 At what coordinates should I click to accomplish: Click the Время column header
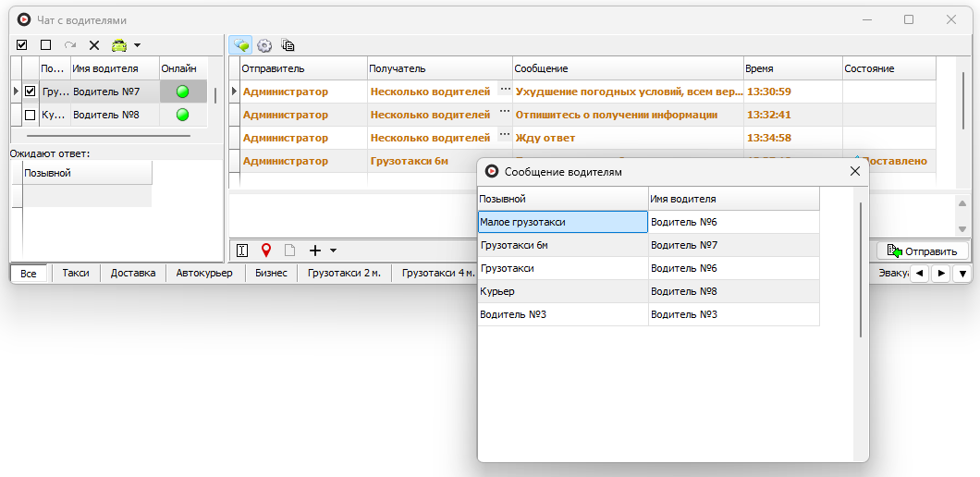point(792,68)
